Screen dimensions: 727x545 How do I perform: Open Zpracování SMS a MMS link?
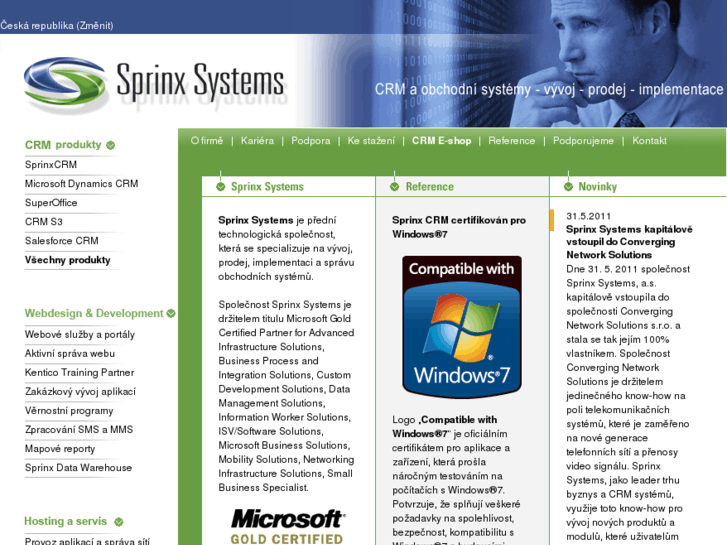point(79,430)
